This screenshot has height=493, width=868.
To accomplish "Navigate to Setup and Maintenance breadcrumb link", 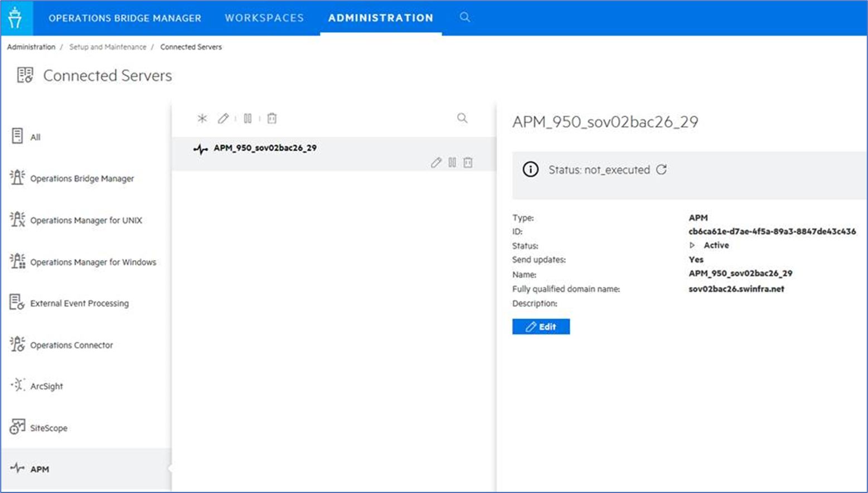I will tap(108, 47).
